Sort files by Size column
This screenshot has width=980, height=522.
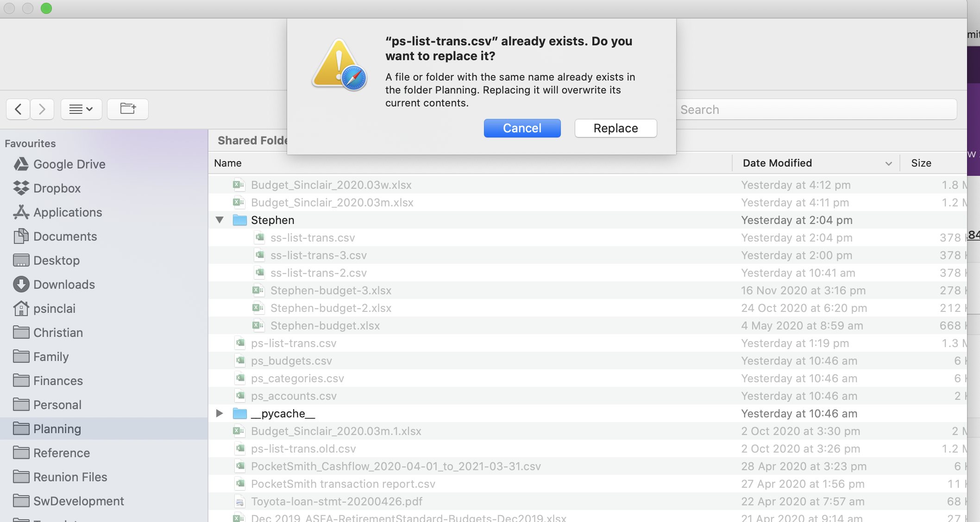pos(921,163)
